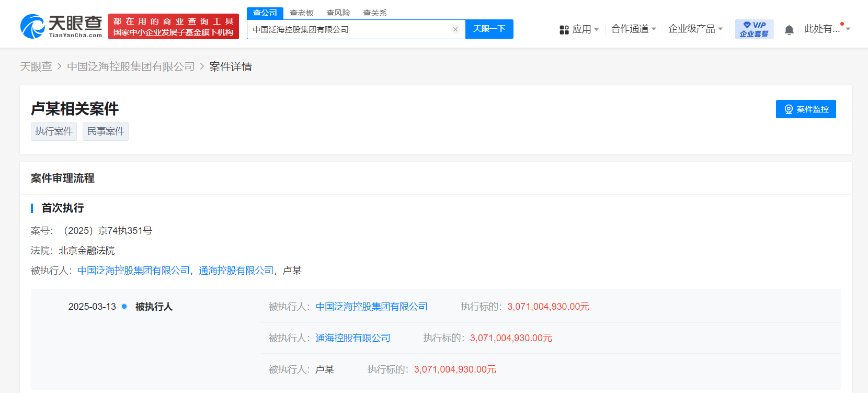Select the 民事案件 tag
Viewport: 868px width, 393px height.
pos(106,131)
